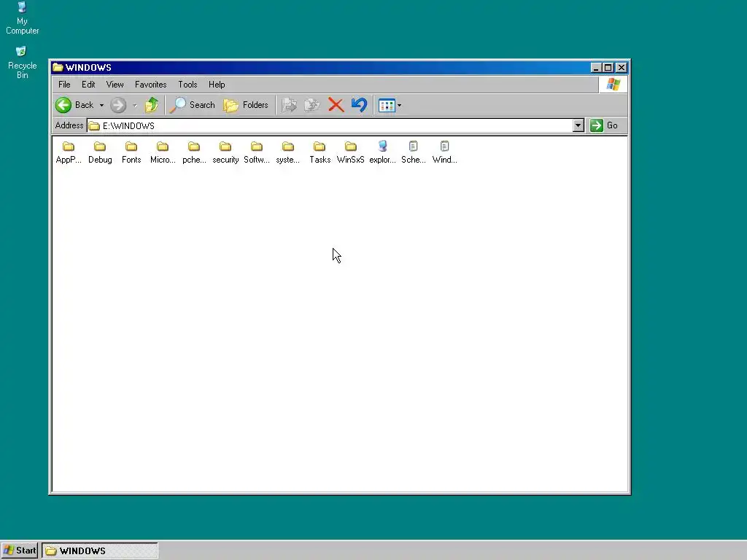The image size is (747, 560).
Task: Open the Tools menu
Action: pyautogui.click(x=187, y=85)
